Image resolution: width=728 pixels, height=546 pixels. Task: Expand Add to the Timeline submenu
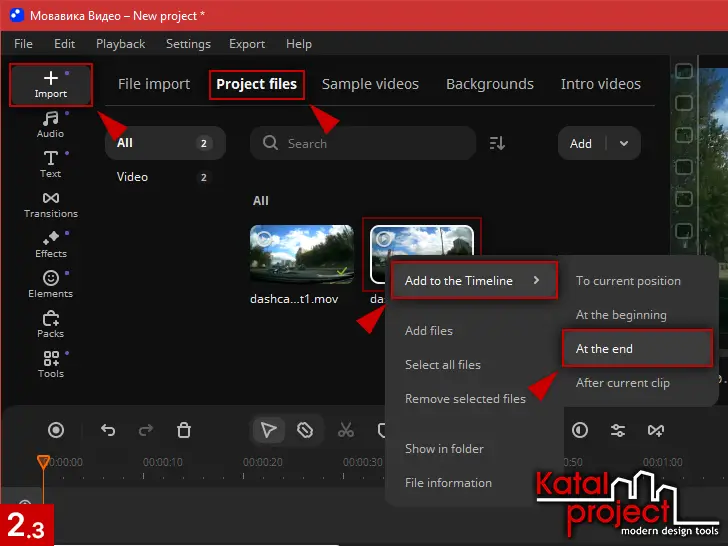click(x=472, y=281)
